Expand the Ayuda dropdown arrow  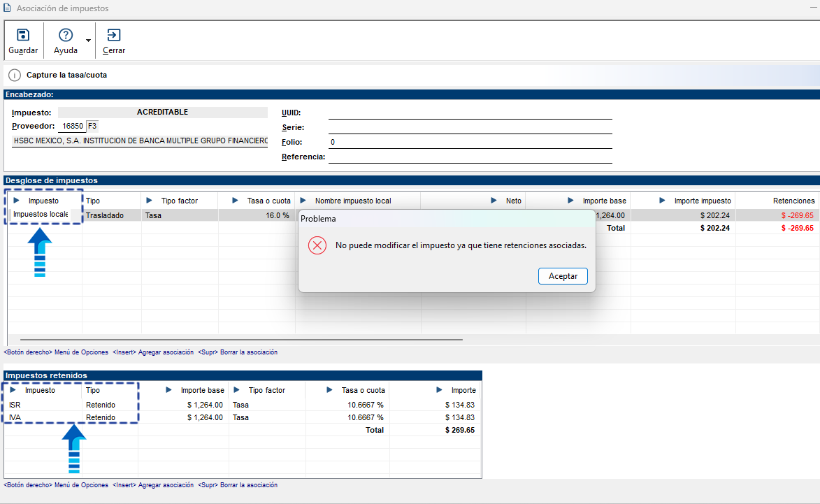pos(88,41)
